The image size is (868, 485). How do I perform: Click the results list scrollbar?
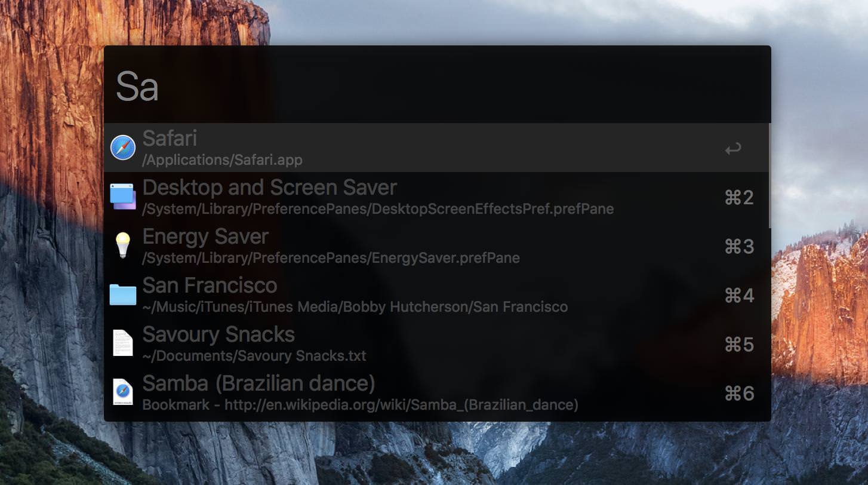pyautogui.click(x=769, y=176)
